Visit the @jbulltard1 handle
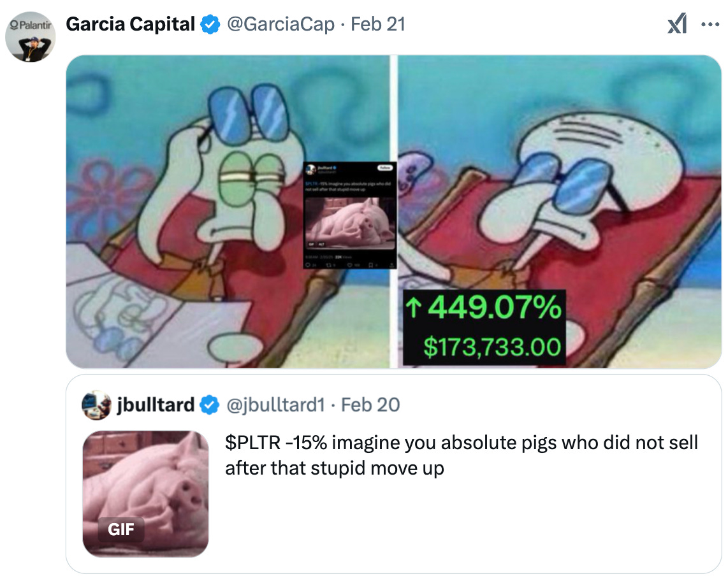 click(x=275, y=405)
